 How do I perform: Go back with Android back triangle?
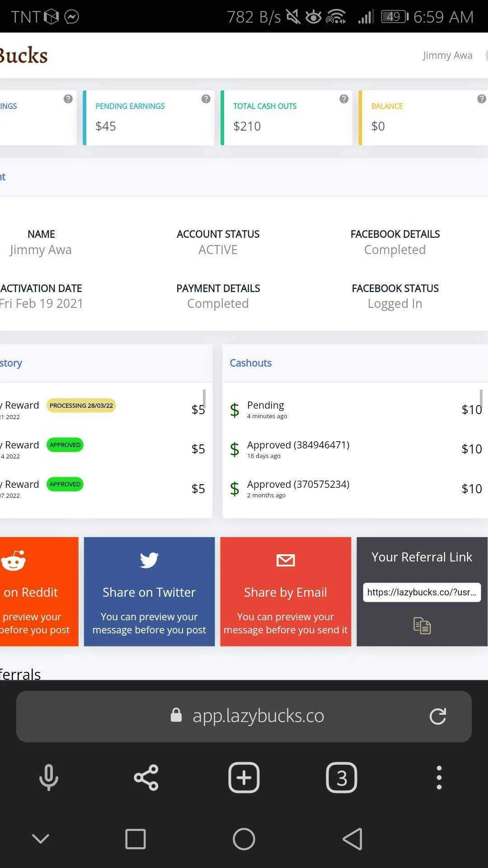point(352,839)
